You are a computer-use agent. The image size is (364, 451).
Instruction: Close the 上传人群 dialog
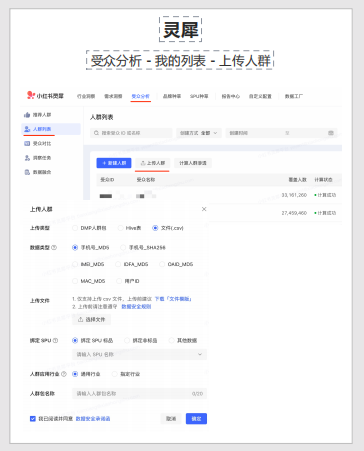(x=204, y=209)
